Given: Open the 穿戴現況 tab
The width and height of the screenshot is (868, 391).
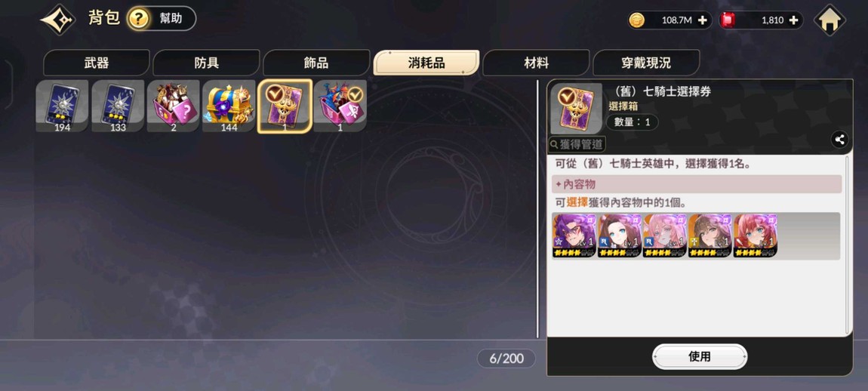Looking at the screenshot, I should pyautogui.click(x=646, y=63).
